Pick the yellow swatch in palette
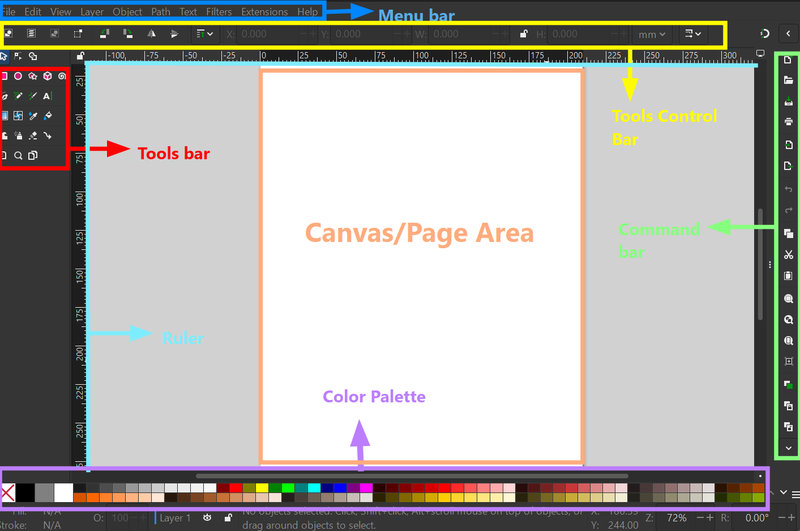This screenshot has height=531, width=800. (x=262, y=488)
